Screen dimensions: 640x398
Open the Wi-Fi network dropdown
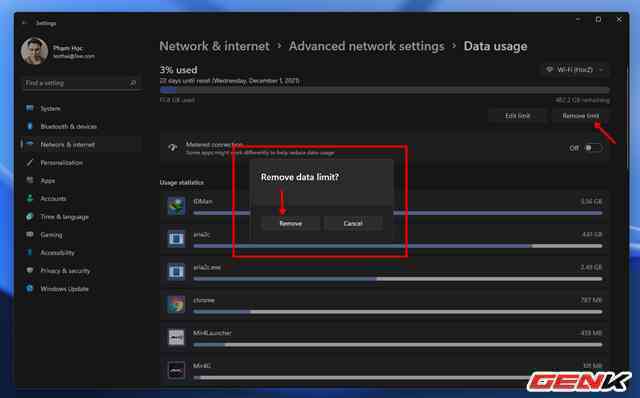(x=575, y=70)
